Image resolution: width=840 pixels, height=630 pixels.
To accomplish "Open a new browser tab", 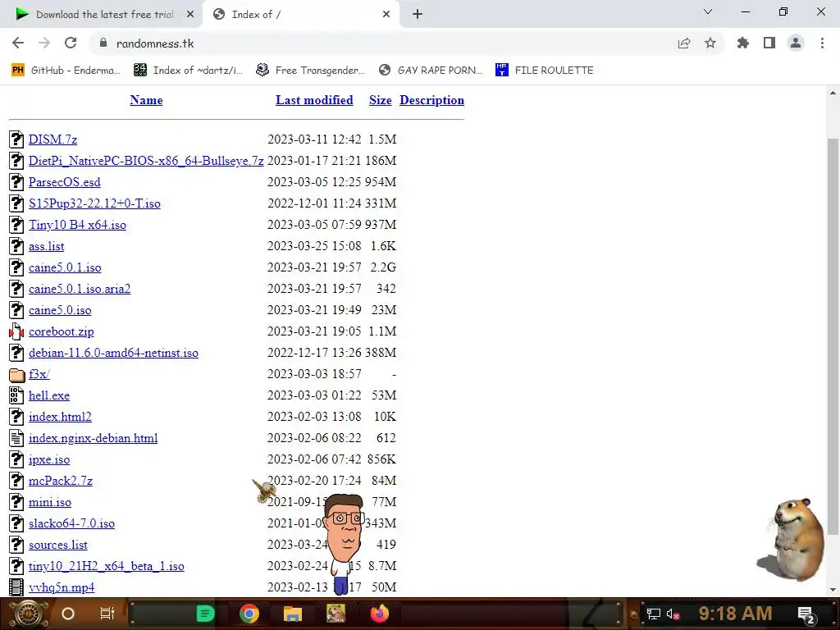I will click(418, 15).
